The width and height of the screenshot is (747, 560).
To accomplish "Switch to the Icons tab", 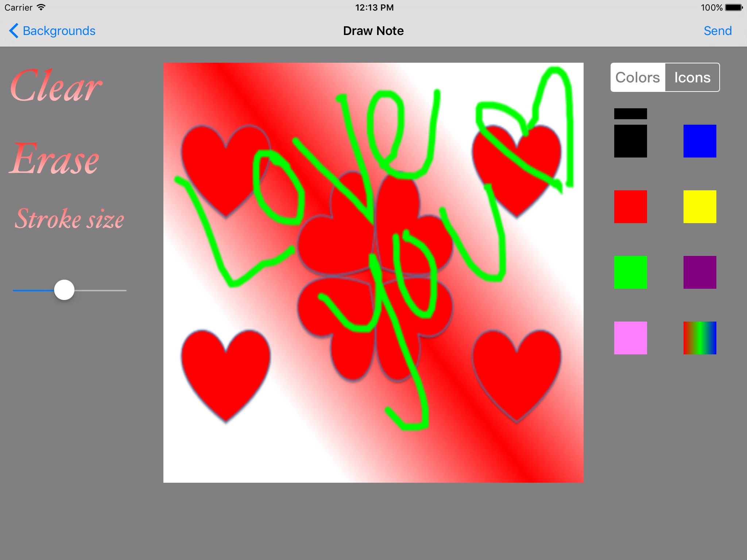I will coord(692,77).
